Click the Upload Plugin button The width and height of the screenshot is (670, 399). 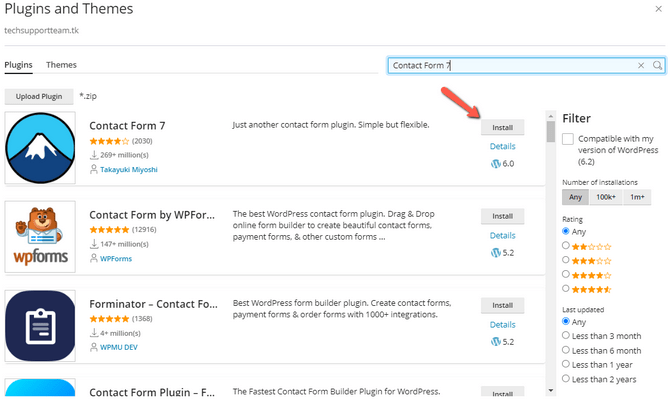tap(39, 97)
